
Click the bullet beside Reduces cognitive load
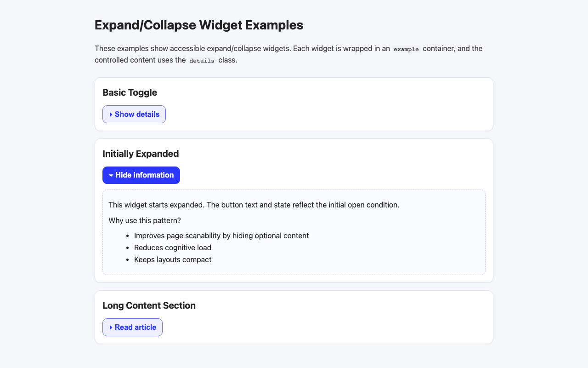pos(127,248)
